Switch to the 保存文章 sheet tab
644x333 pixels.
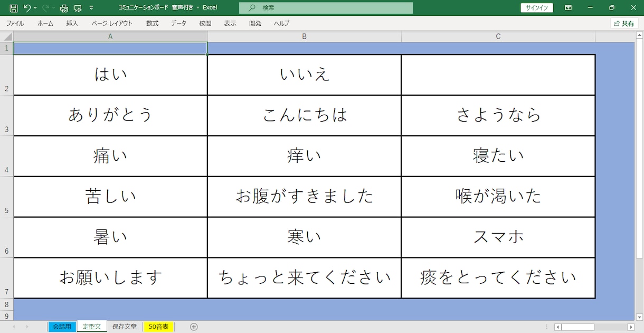point(125,327)
